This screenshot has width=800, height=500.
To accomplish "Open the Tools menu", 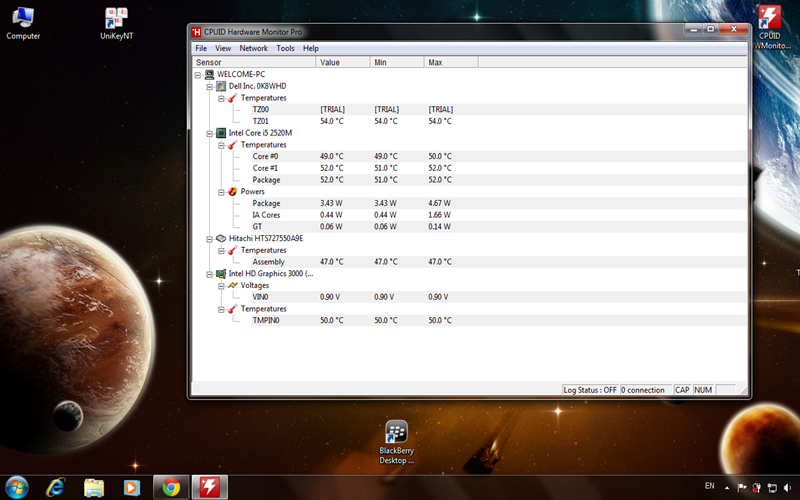I will point(285,48).
